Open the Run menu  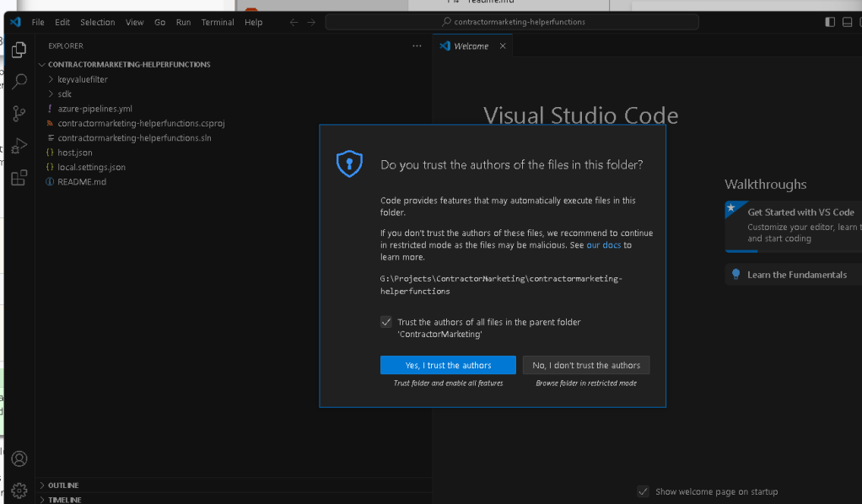(183, 23)
